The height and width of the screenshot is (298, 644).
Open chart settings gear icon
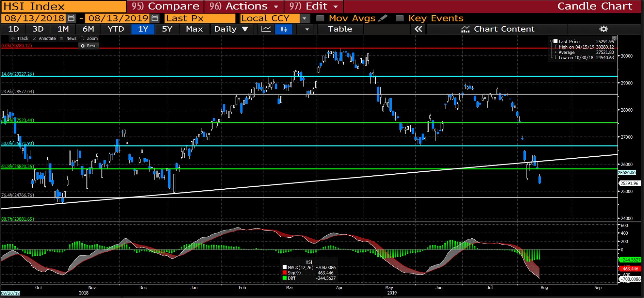[x=603, y=29]
